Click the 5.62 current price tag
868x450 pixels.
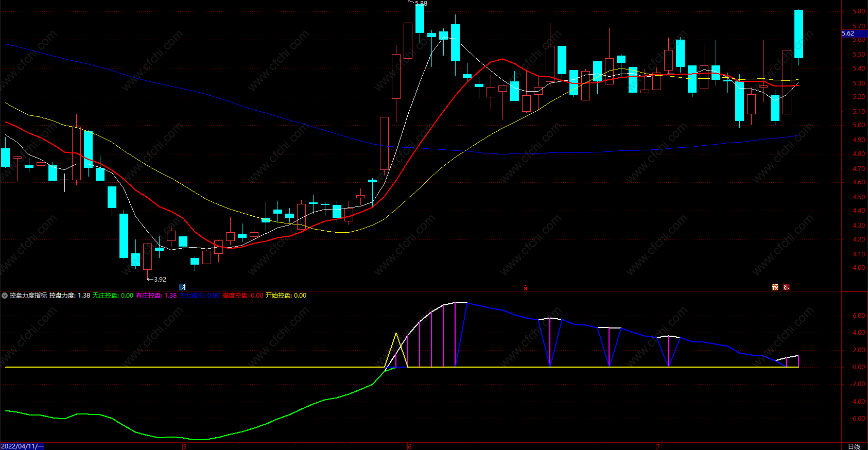pyautogui.click(x=854, y=33)
